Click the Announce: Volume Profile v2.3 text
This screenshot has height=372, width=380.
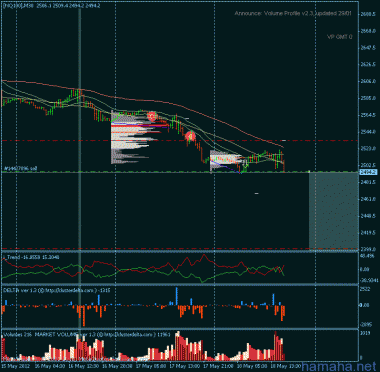(x=293, y=13)
